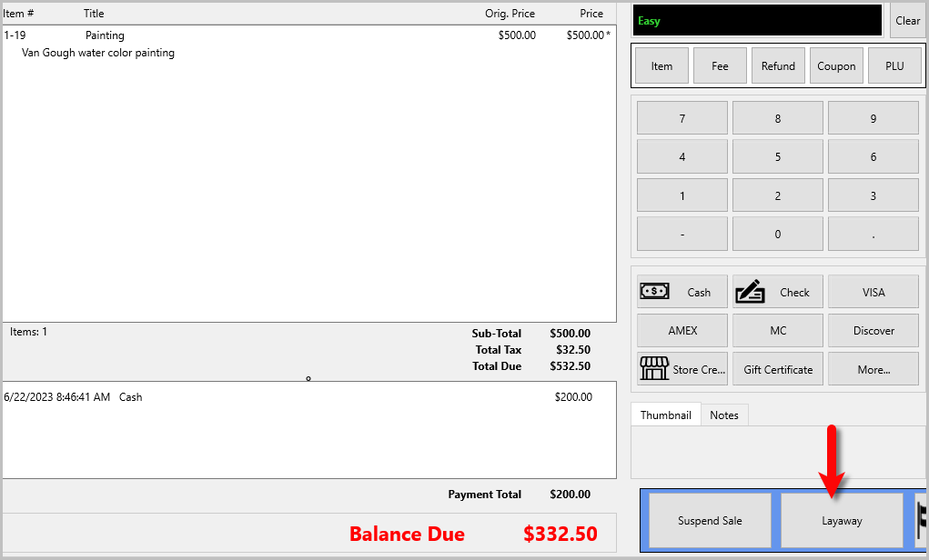
Task: Click the Item # column header
Action: point(18,13)
